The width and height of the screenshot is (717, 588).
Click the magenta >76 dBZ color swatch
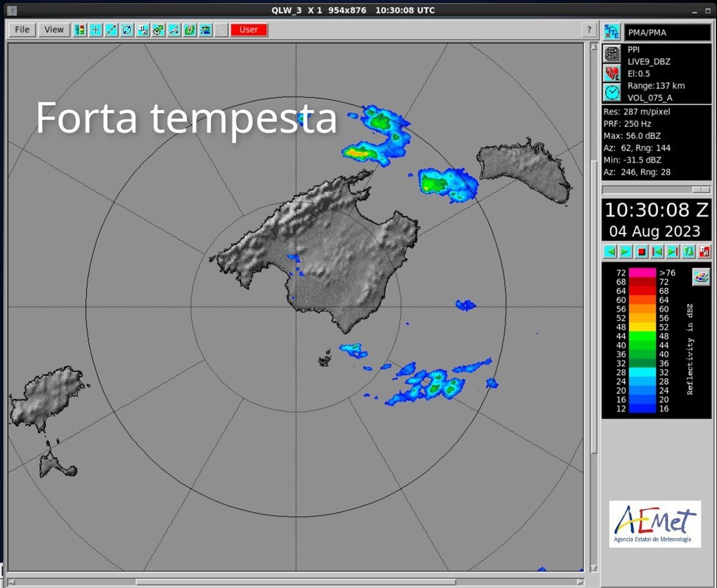coord(642,272)
